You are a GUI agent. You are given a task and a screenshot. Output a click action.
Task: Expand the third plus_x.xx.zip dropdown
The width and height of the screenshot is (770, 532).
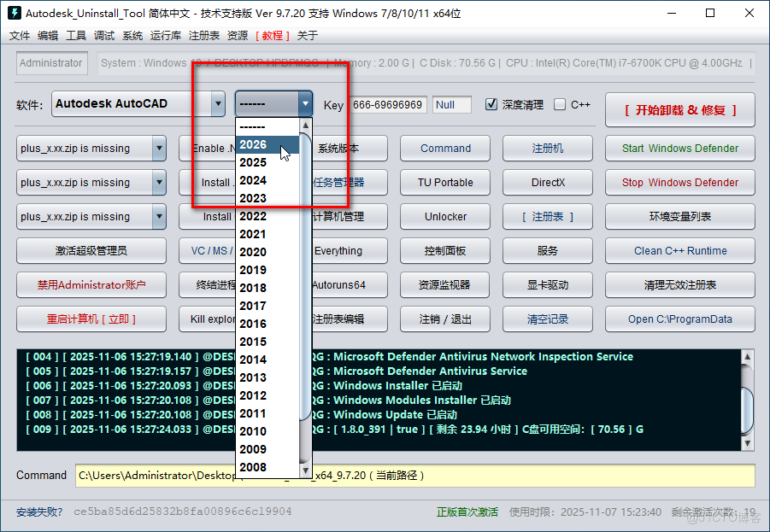158,216
